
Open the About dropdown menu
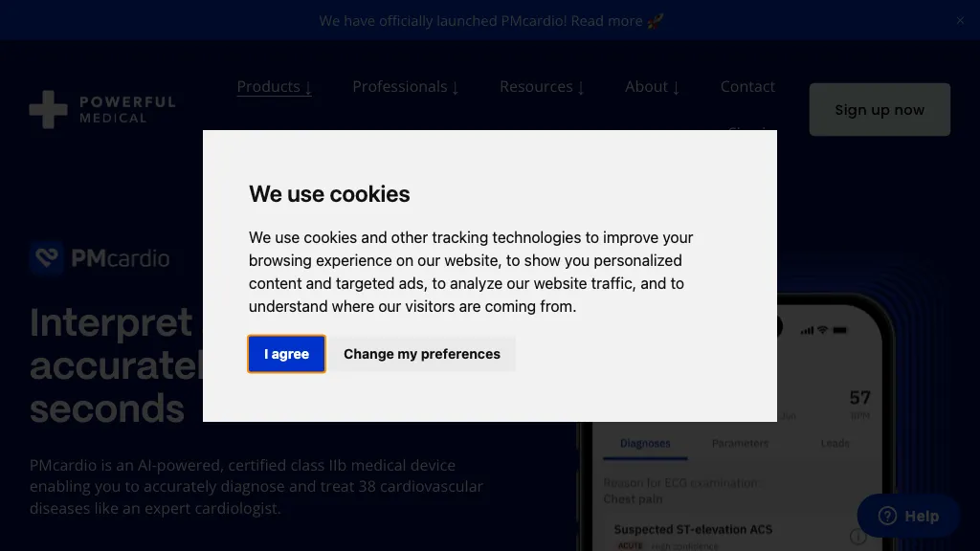coord(652,87)
